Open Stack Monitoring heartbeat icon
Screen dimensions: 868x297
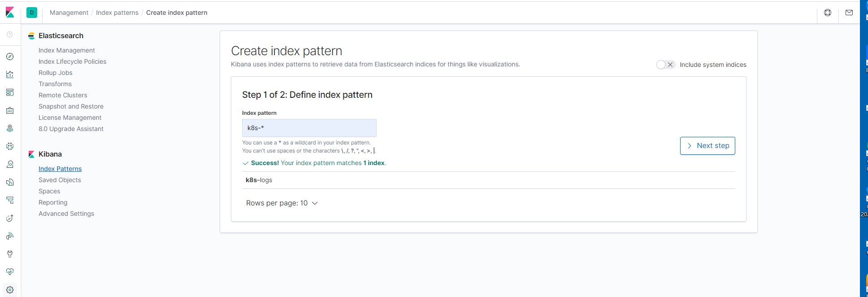pos(10,272)
